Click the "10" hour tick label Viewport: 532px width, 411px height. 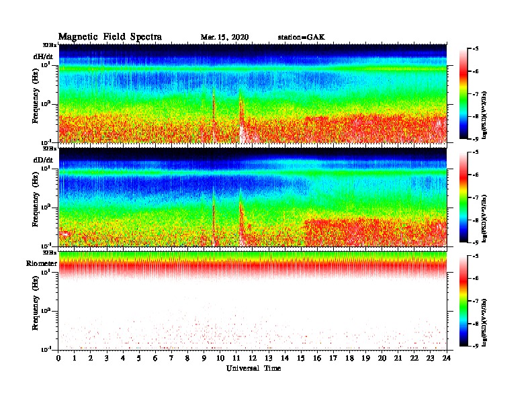pyautogui.click(x=220, y=359)
